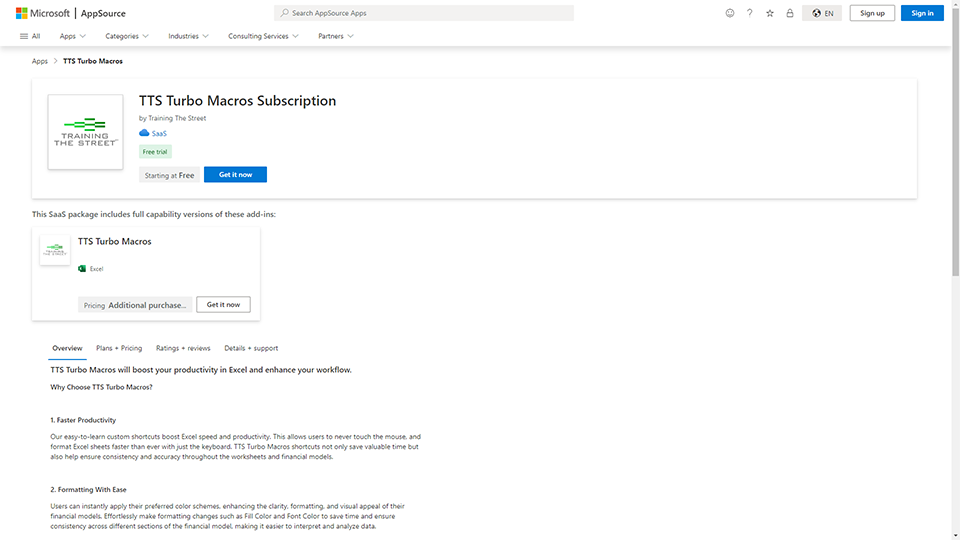The width and height of the screenshot is (960, 540).
Task: Expand the Apps dropdown
Action: [72, 36]
